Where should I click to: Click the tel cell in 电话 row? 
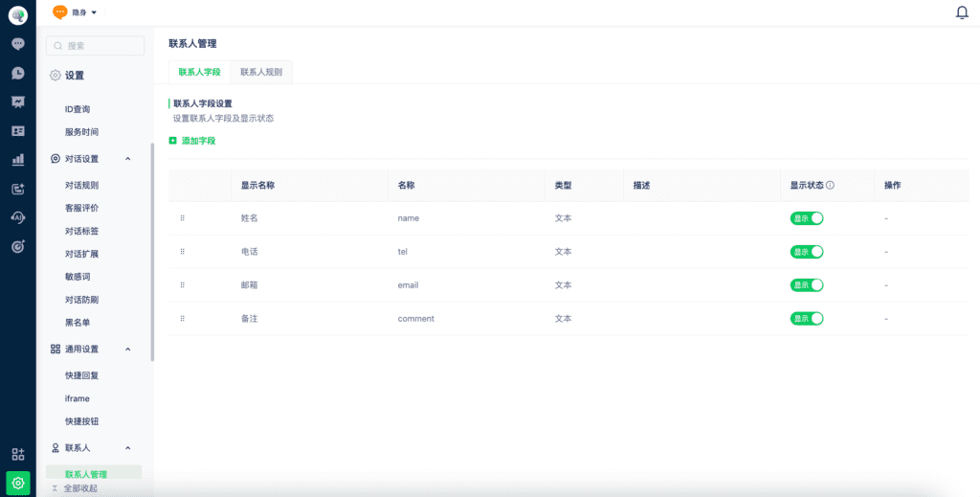(403, 252)
